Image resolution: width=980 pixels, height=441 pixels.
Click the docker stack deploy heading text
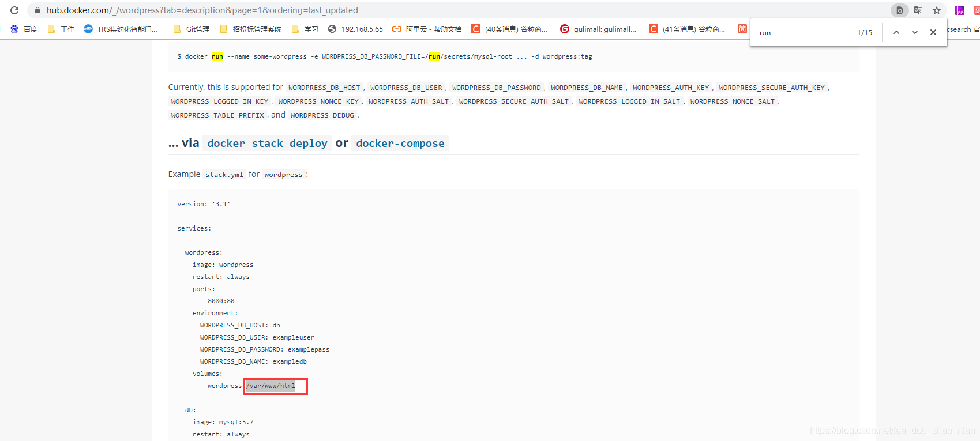267,143
